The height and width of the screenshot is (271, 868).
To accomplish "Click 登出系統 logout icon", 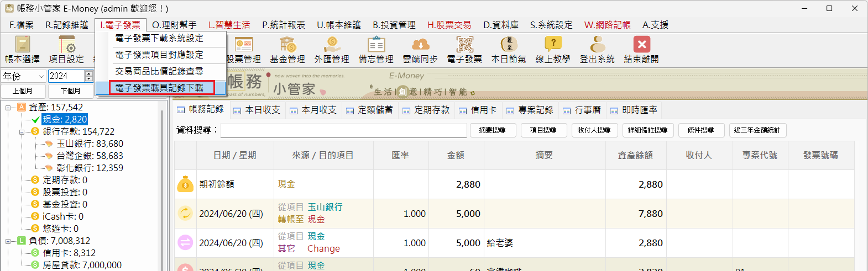I will (597, 49).
